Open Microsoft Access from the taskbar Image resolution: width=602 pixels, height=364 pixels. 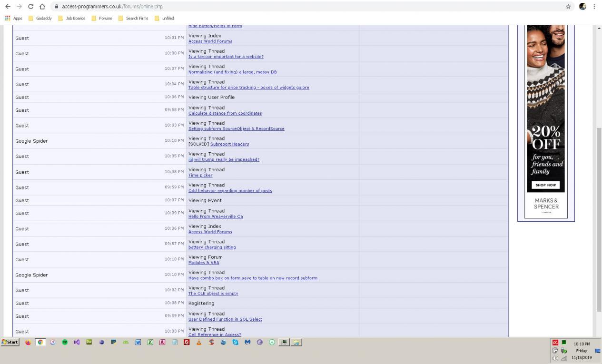(162, 342)
